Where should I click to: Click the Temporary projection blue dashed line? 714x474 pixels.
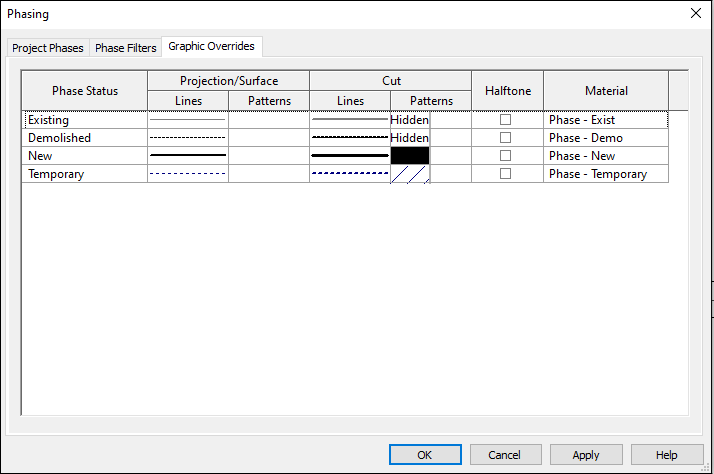pyautogui.click(x=188, y=173)
